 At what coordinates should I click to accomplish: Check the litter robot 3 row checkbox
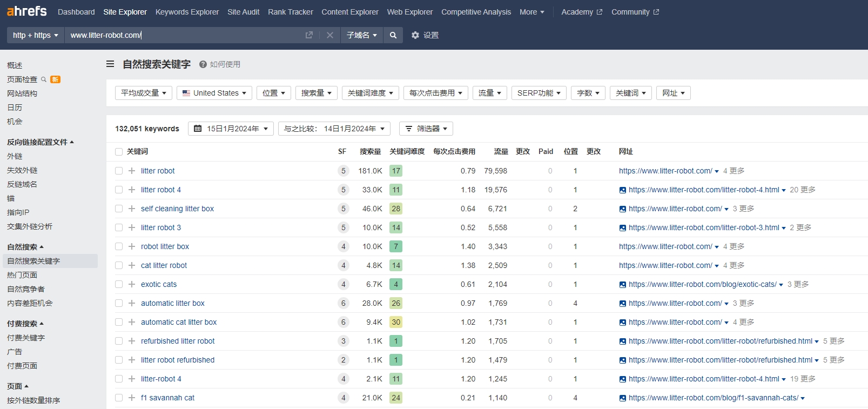point(119,227)
